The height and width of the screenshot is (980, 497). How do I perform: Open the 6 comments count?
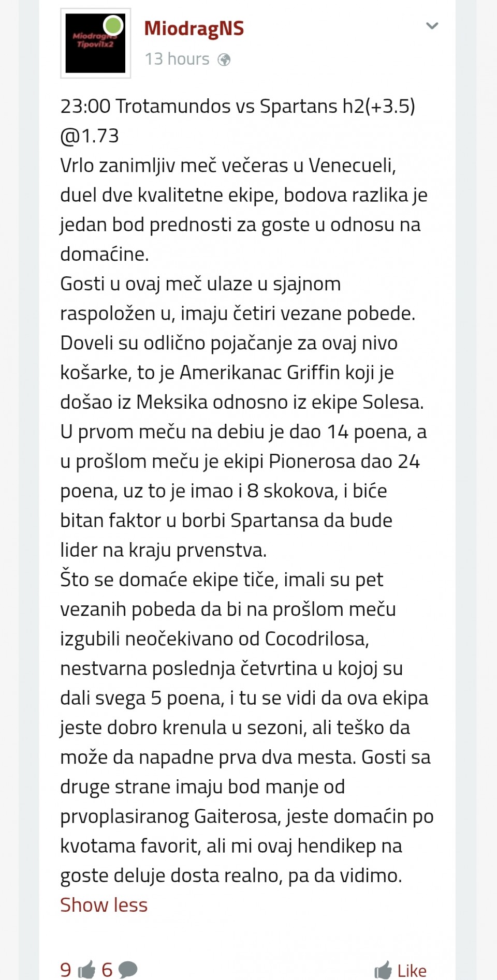pyautogui.click(x=107, y=969)
